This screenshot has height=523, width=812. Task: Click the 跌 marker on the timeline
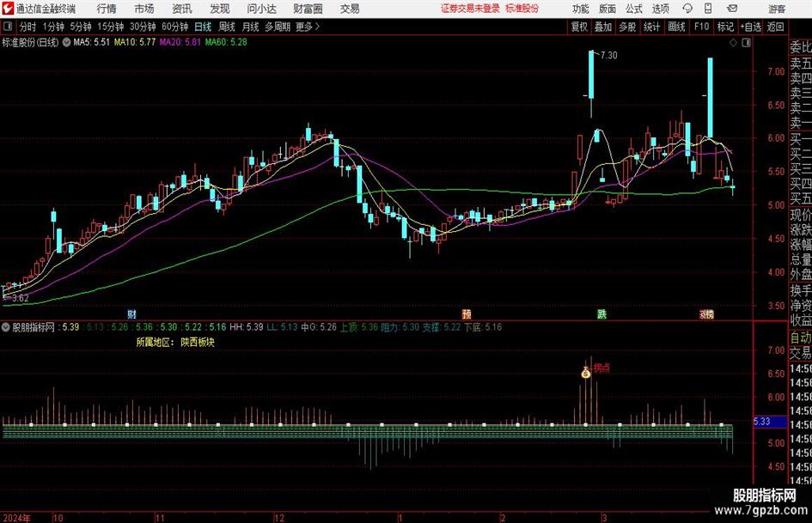coord(601,314)
